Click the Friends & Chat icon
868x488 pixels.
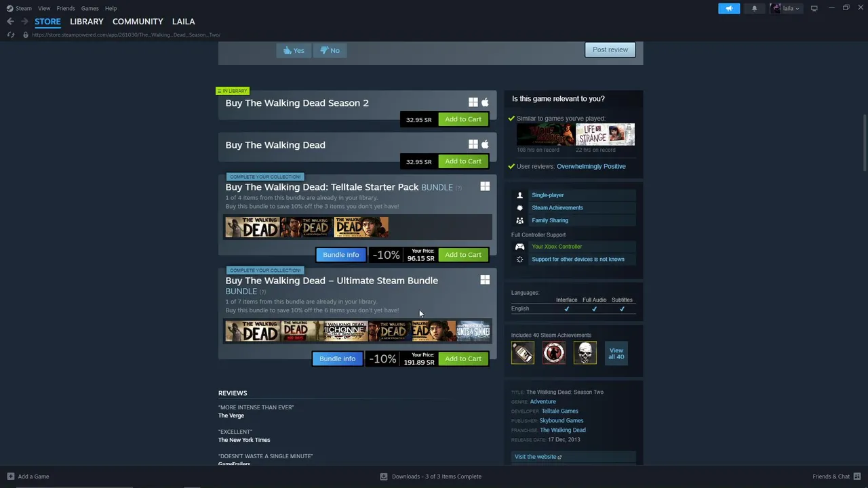[x=857, y=476]
